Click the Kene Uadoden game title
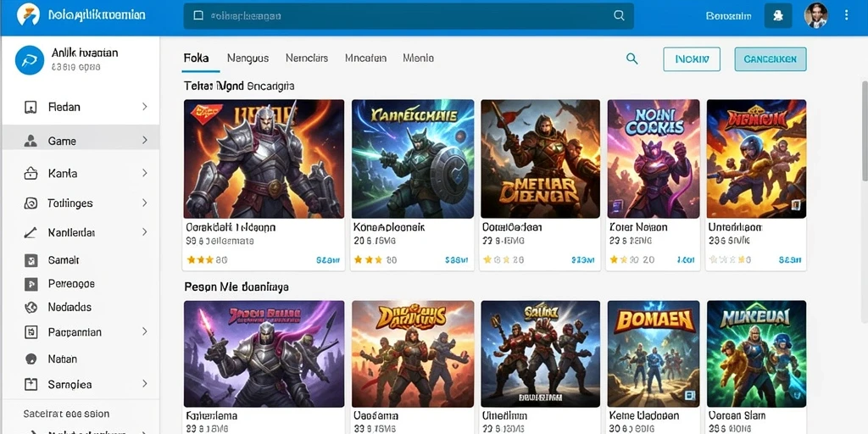Screen dimensions: 868x434 tap(644, 415)
